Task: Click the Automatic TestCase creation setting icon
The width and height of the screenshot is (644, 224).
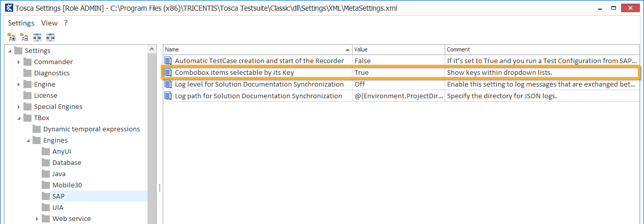Action: point(168,61)
